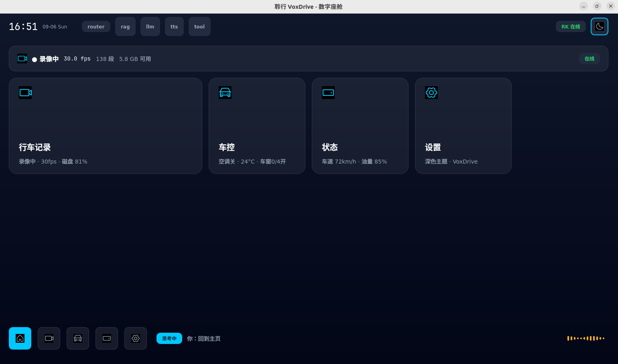The image size is (618, 364).
Task: Open the Home page from bottom navigation
Action: [20, 338]
